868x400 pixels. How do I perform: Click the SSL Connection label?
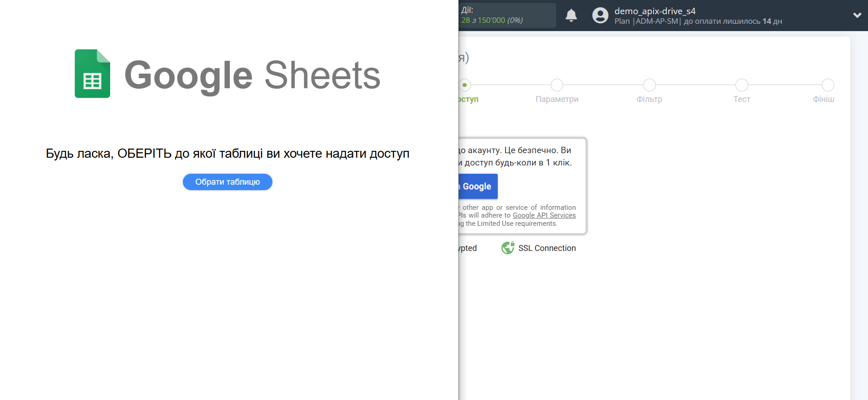click(547, 248)
